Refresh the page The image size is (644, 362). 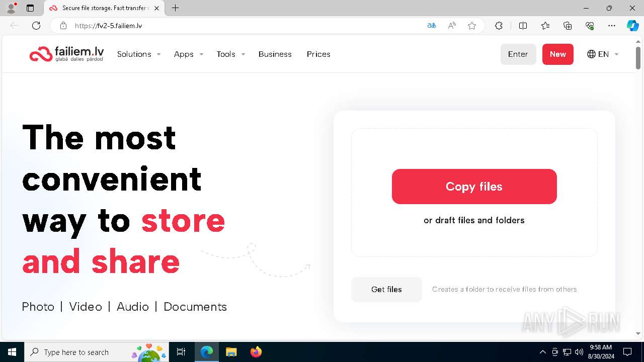click(x=36, y=26)
